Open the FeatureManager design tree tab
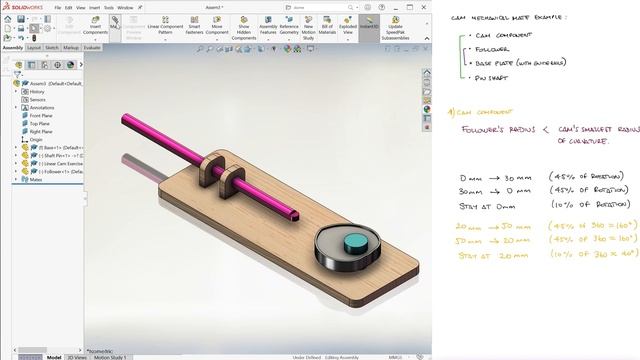The image size is (640, 360). pos(19,65)
